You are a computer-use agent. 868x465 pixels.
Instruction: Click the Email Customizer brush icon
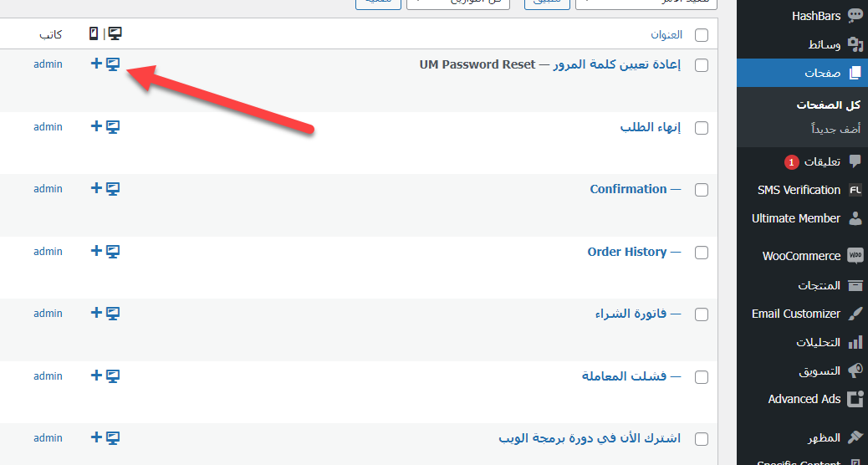pos(855,314)
